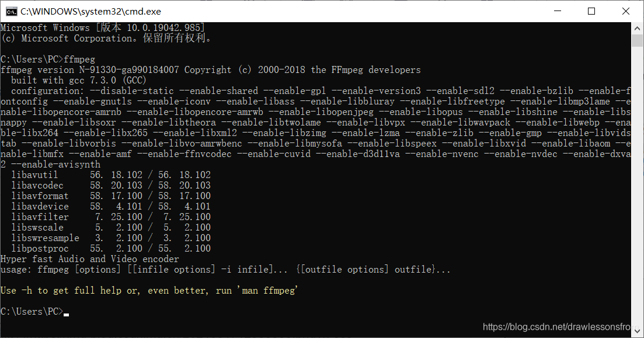Click the scrollbar down arrow
This screenshot has height=338, width=644.
(638, 331)
